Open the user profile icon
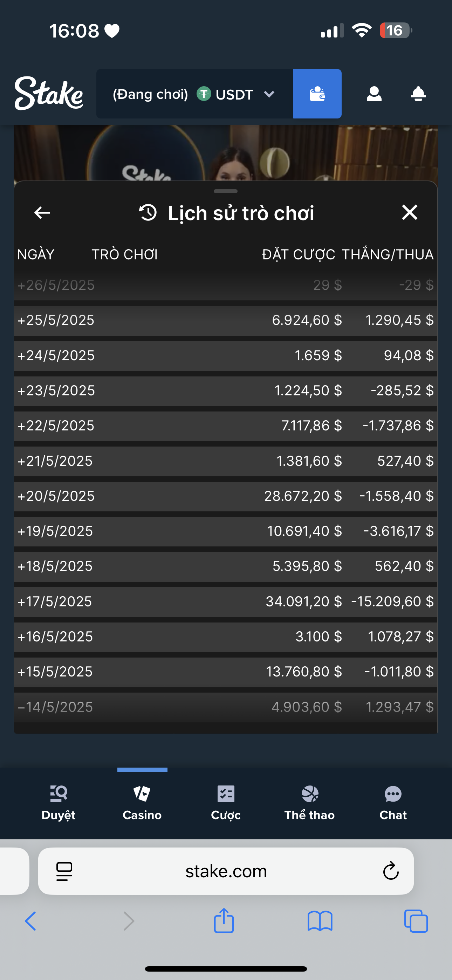452x980 pixels. click(x=374, y=94)
